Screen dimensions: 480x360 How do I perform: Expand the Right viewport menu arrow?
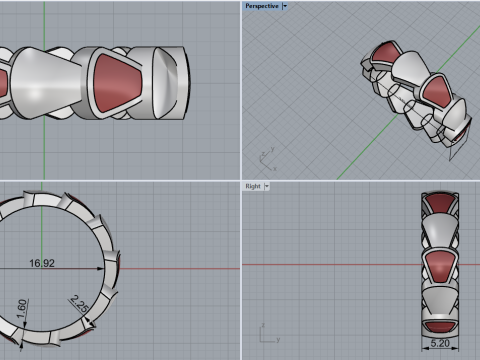click(x=266, y=186)
